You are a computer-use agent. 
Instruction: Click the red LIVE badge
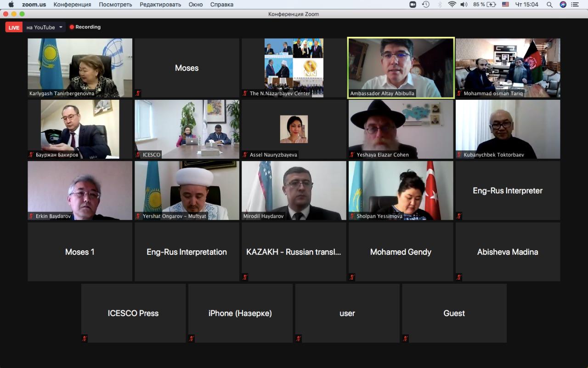pyautogui.click(x=14, y=28)
